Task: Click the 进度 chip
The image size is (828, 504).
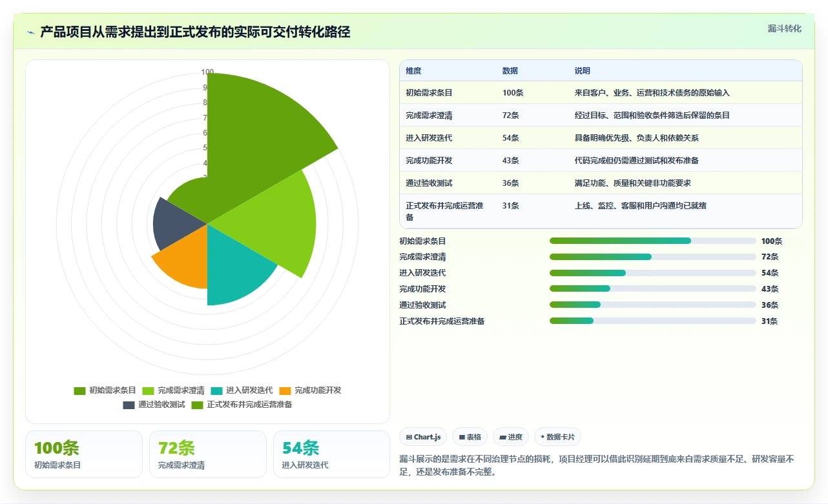Action: [x=511, y=437]
